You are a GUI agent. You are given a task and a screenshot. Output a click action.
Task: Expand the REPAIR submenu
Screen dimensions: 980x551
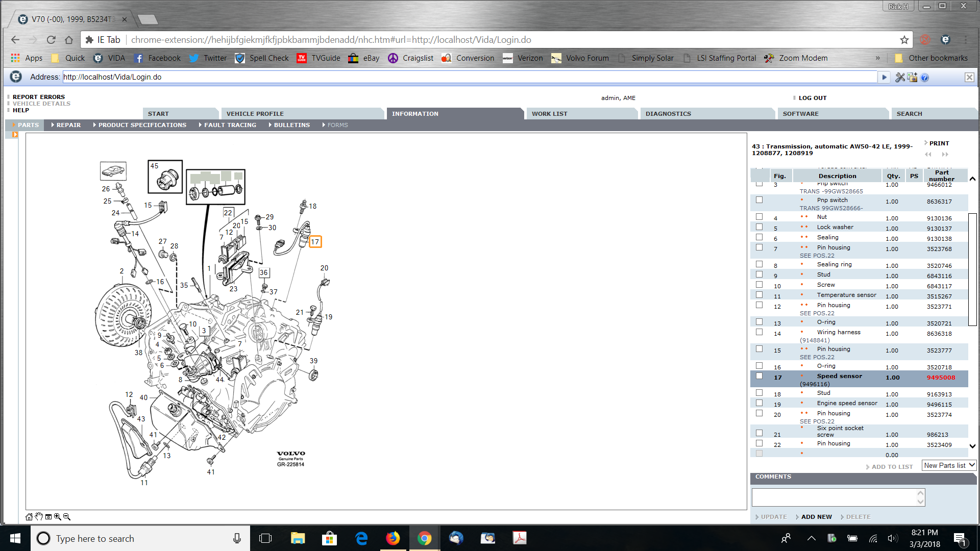pyautogui.click(x=68, y=125)
